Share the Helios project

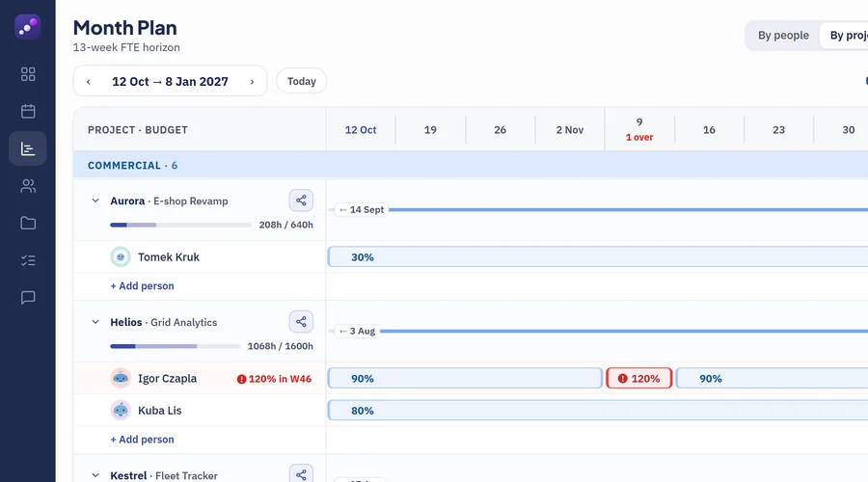pos(301,322)
